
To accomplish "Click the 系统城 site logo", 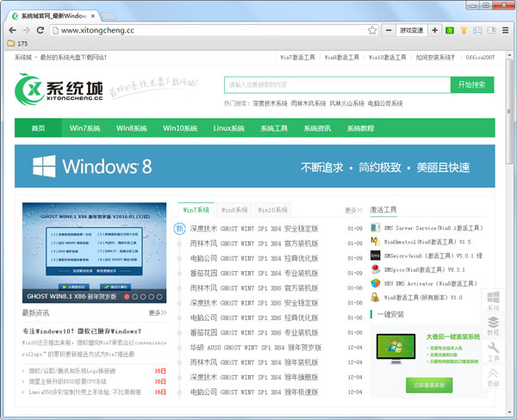I will 59,90.
